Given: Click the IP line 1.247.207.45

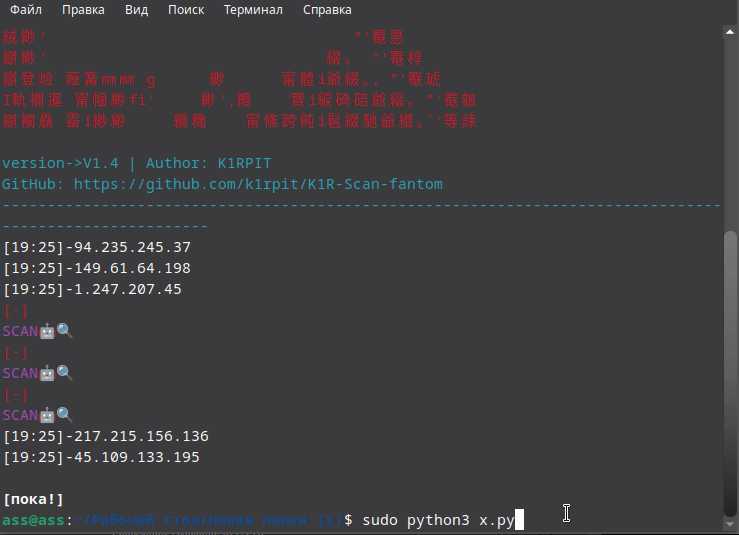Looking at the screenshot, I should click(x=92, y=289).
